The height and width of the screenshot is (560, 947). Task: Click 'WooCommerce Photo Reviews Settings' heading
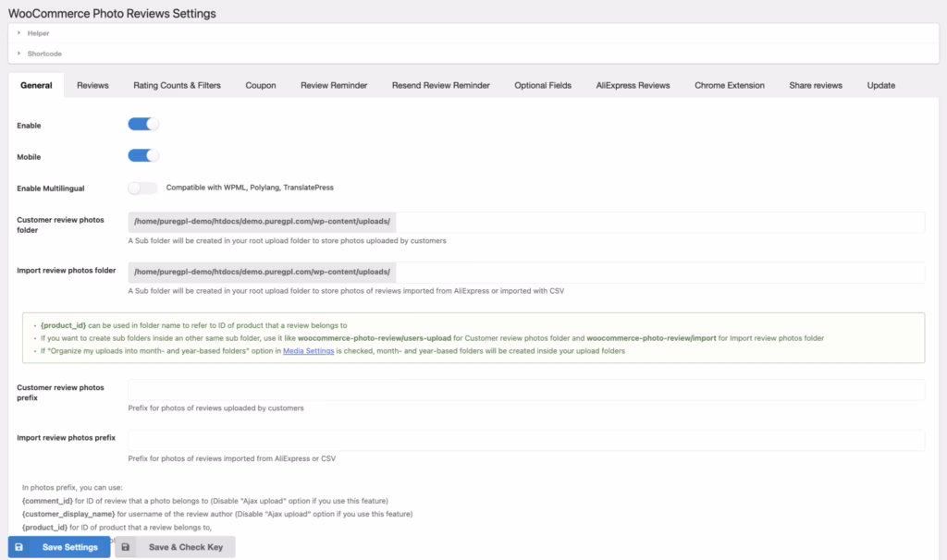tap(112, 13)
